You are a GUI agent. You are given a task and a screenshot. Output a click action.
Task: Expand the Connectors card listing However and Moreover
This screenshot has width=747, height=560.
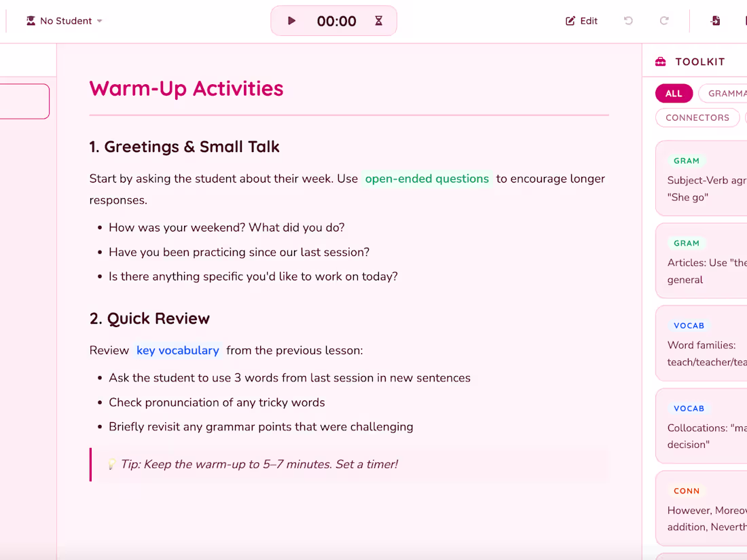[706, 508]
